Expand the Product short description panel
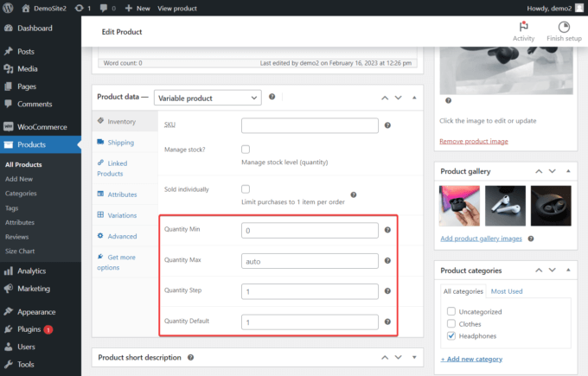The width and height of the screenshot is (588, 376). pyautogui.click(x=414, y=357)
